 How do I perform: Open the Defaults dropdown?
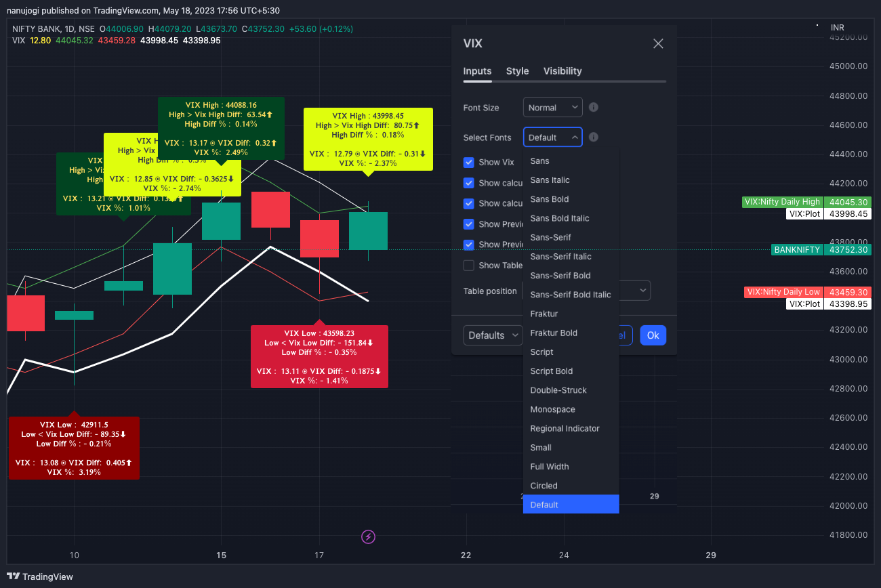[493, 335]
